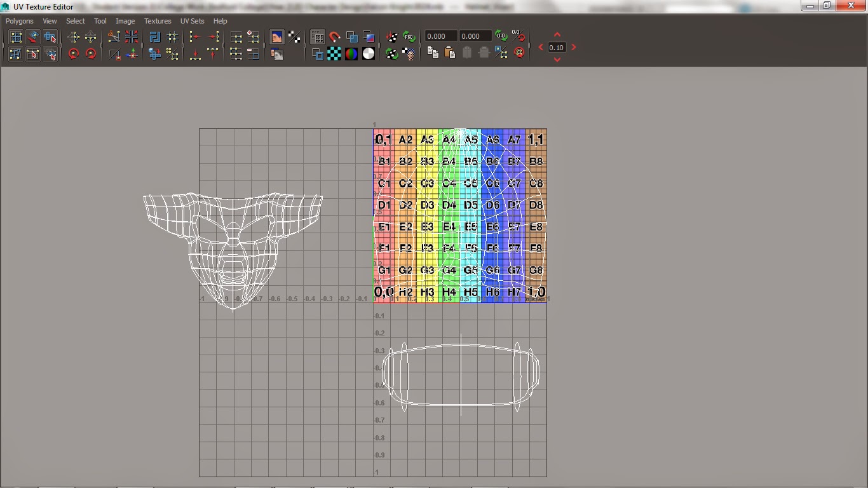This screenshot has height=488, width=868.
Task: Toggle the checkered tile display
Action: (333, 54)
